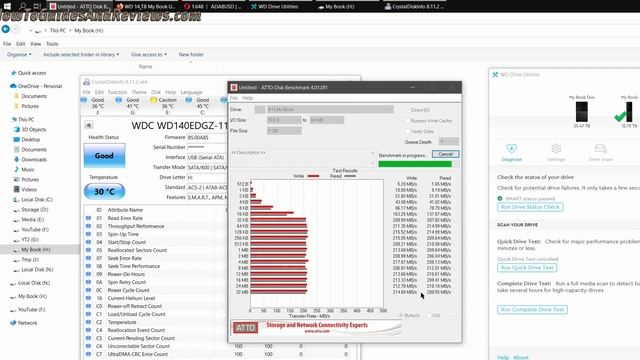The width and height of the screenshot is (640, 360).
Task: Select Bytes/s radio button in ATTO
Action: [401, 316]
